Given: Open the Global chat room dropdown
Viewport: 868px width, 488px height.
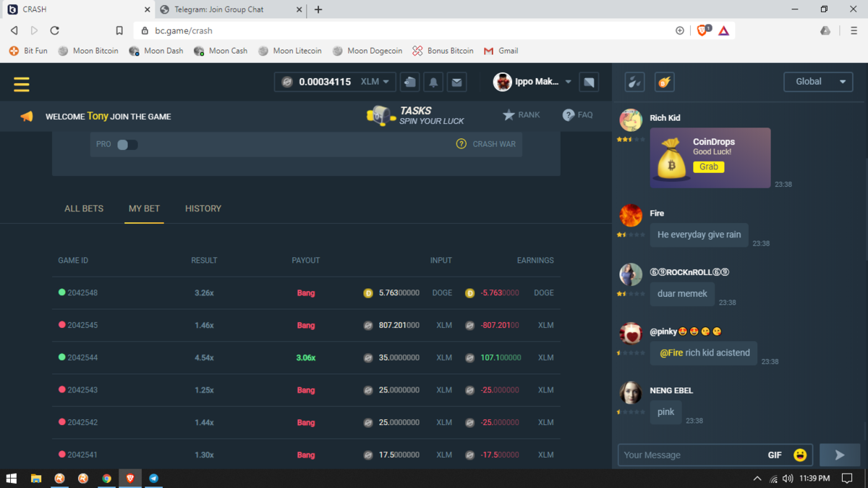Looking at the screenshot, I should point(818,82).
